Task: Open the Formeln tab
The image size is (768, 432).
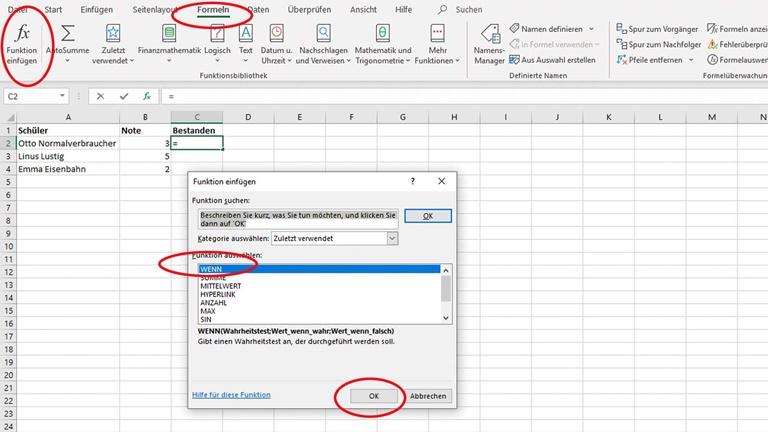Action: coord(213,9)
